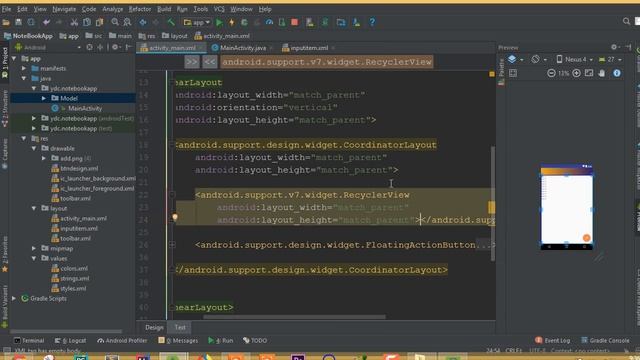Click the Undo arrow icon

point(46,22)
